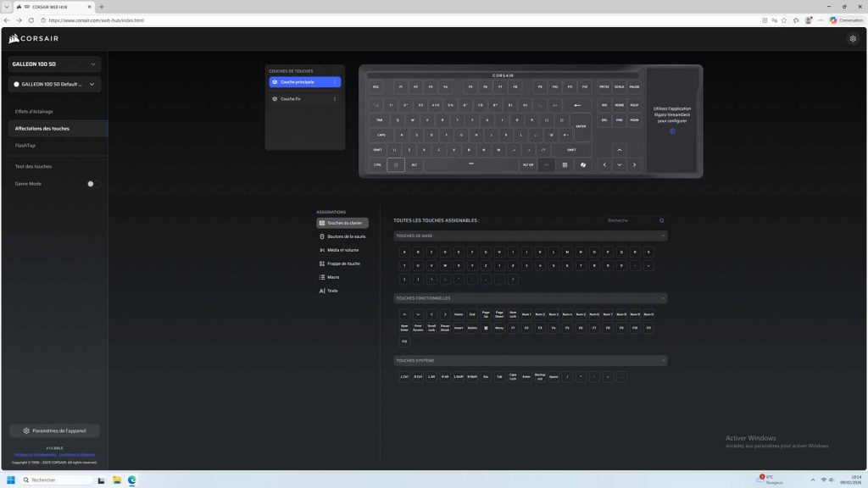Click the Elgato Stream Deck icon on keyboard preview
This screenshot has height=488, width=868.
pos(672,131)
